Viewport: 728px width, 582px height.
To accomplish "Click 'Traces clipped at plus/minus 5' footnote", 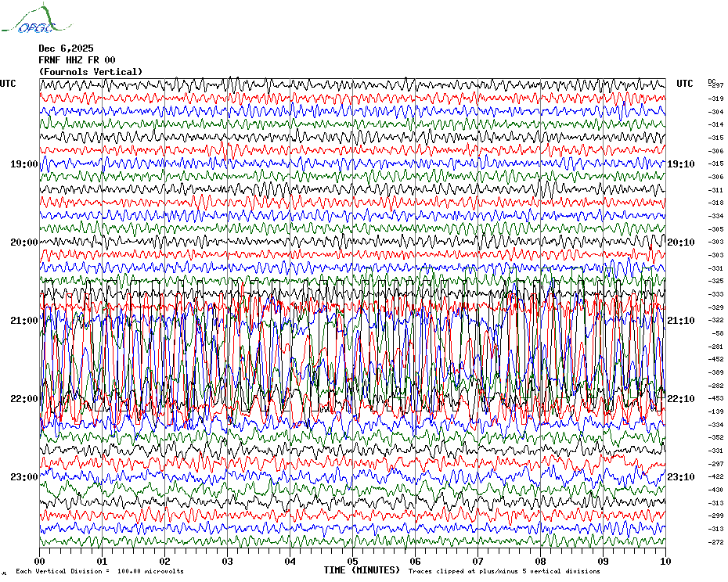I will coord(504,571).
